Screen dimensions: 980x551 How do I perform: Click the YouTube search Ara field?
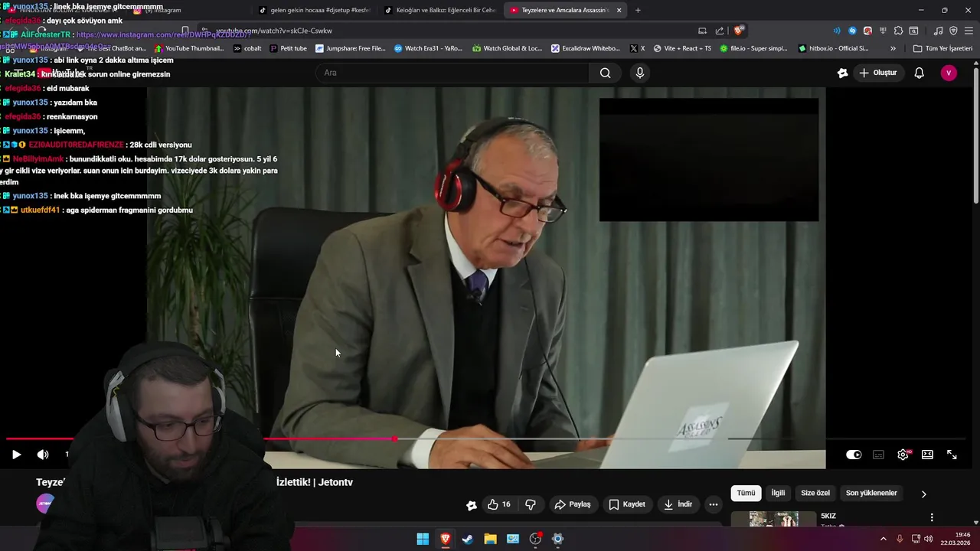(x=452, y=73)
